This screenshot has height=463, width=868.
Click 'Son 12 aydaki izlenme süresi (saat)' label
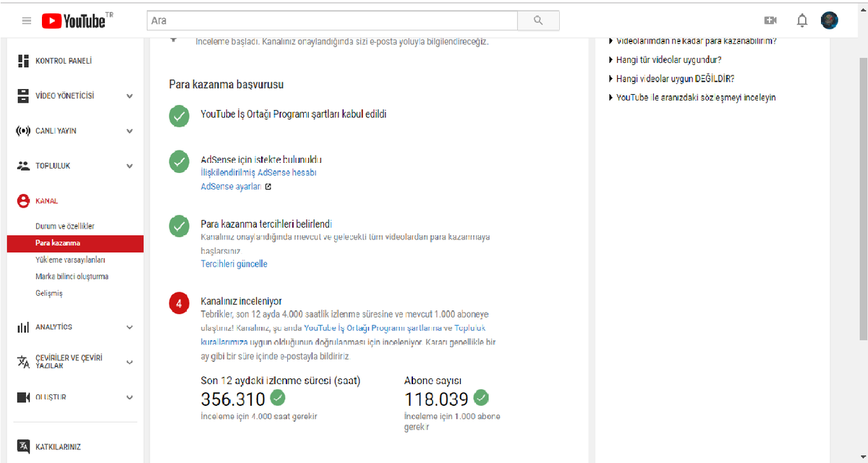[x=280, y=381]
